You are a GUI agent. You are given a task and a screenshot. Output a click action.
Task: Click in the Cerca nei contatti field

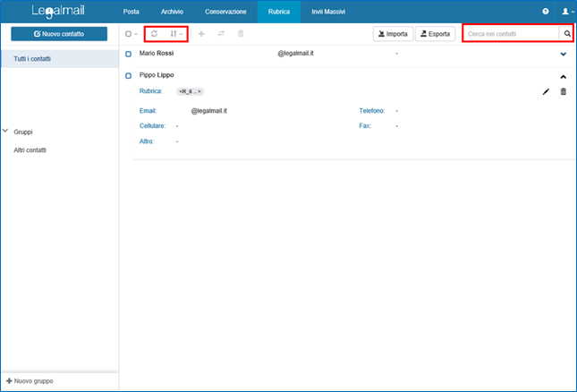pyautogui.click(x=512, y=34)
